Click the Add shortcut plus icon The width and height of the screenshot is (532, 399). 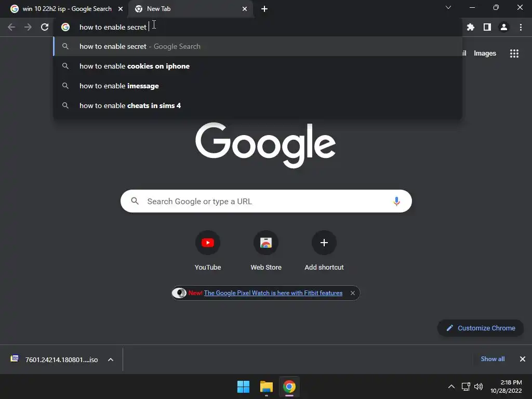(x=324, y=243)
